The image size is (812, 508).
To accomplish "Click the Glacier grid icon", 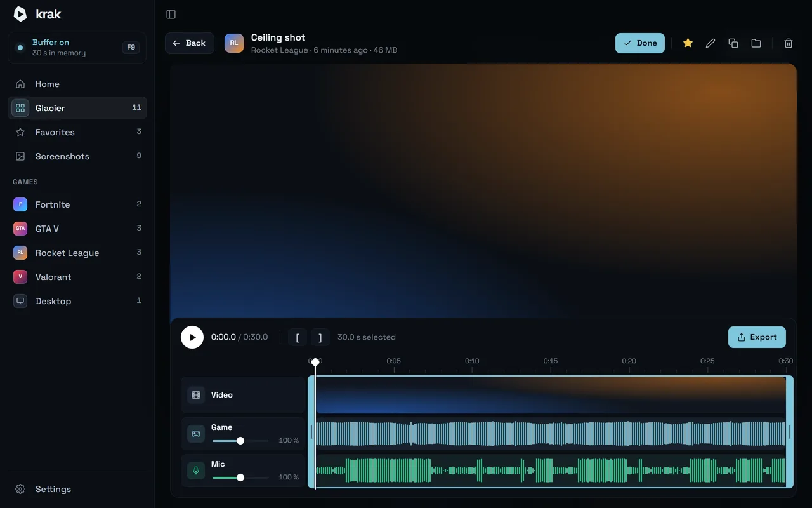I will (20, 108).
